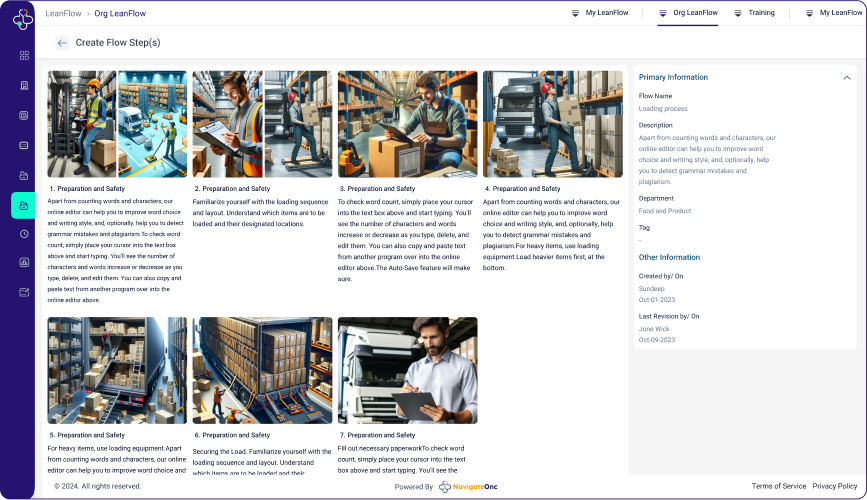Viewport: 867px width, 500px height.
Task: Click the bar chart icon in the sidebar
Action: coord(24,263)
